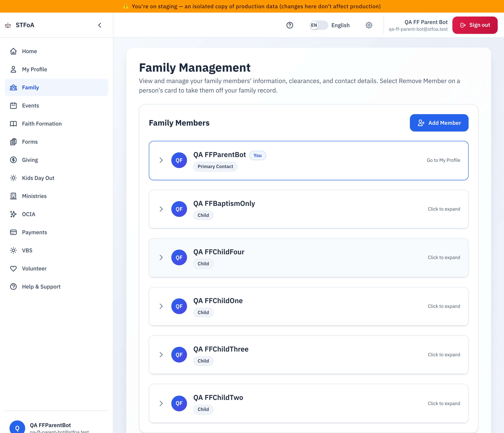
Task: Click the Primary Contact tag
Action: point(215,167)
